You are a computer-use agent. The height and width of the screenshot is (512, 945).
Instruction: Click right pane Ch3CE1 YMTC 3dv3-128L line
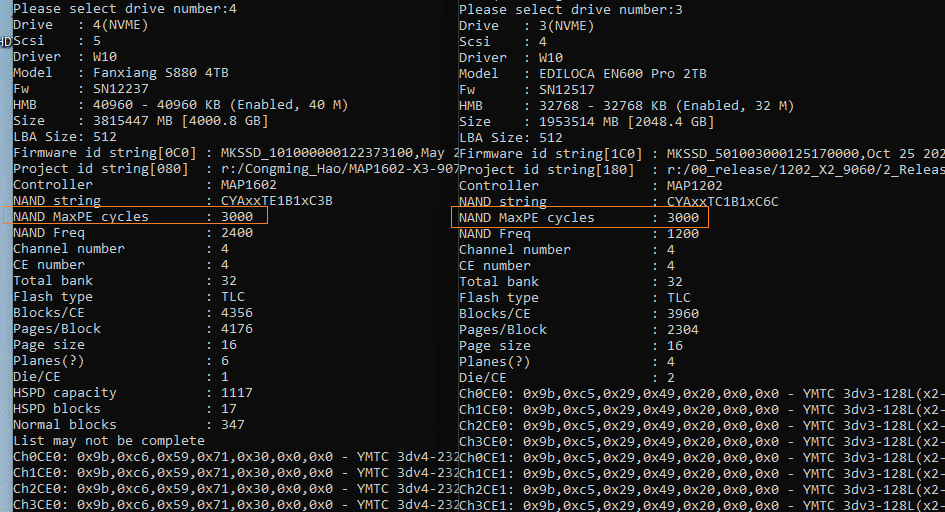click(x=702, y=505)
